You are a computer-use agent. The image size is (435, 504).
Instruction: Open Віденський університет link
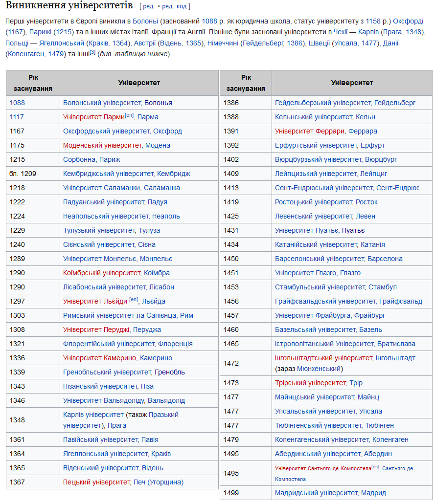coord(101,467)
